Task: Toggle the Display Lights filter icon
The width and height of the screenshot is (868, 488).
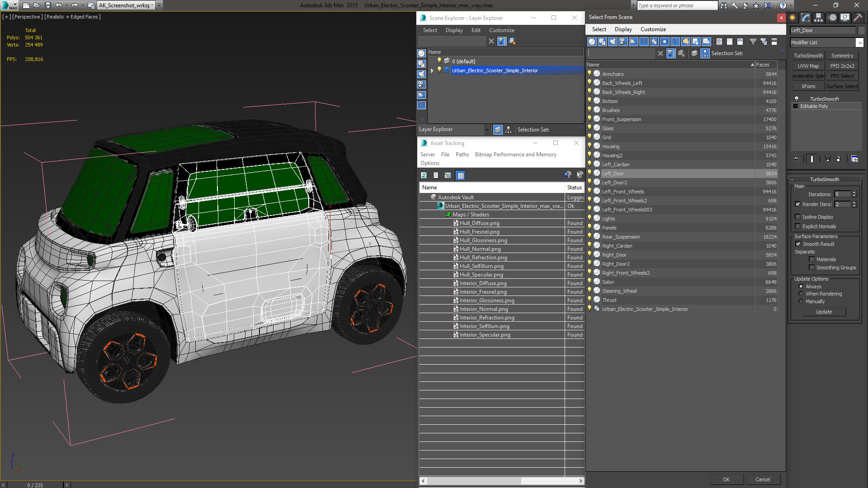Action: click(613, 42)
